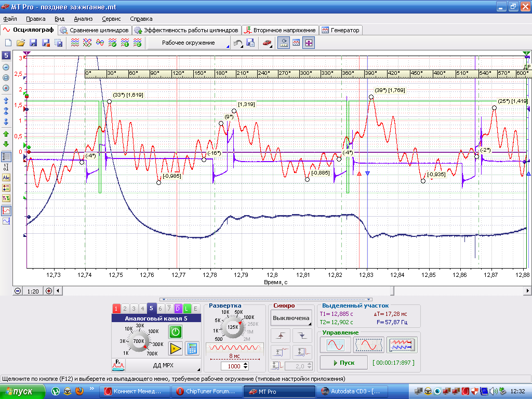Toggle the multi-channel scrolling view button under Управление
This screenshot has width=532, height=399.
point(402,345)
